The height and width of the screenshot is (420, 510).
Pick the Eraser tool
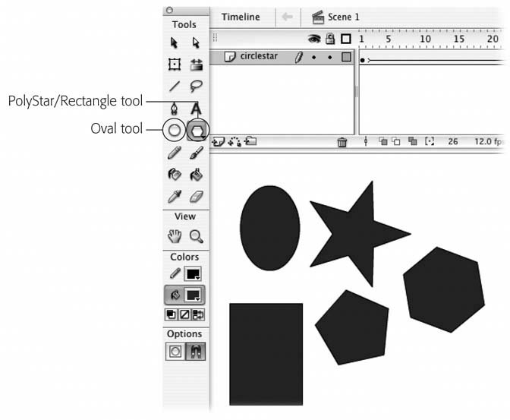pos(197,197)
